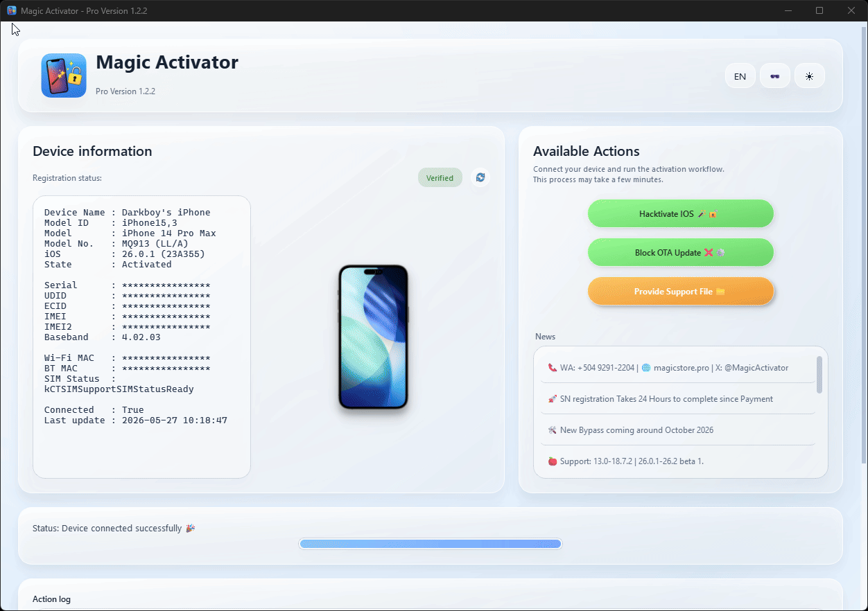Click the masked Wi-Fi MAC value

(166, 358)
